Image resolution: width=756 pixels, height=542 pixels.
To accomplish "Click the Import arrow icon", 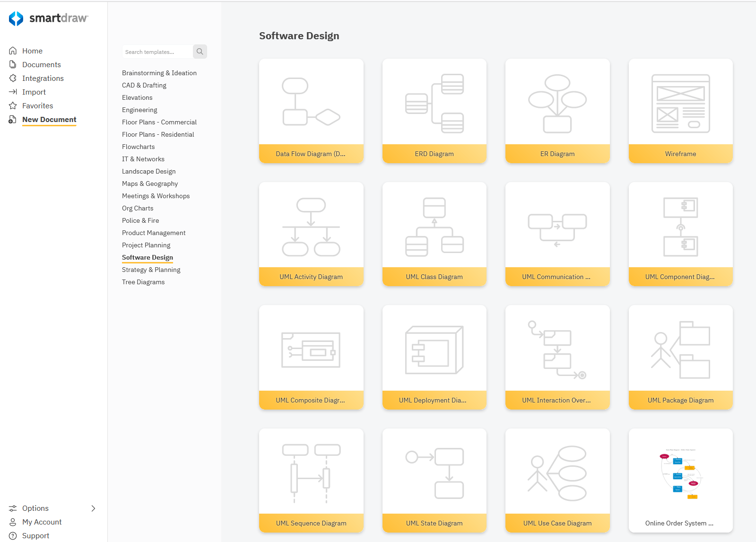I will [x=13, y=92].
